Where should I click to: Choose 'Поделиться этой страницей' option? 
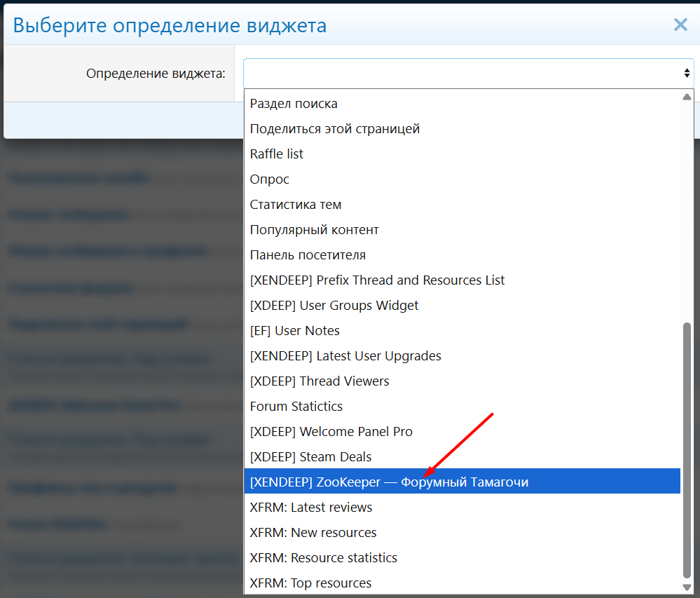tap(335, 129)
